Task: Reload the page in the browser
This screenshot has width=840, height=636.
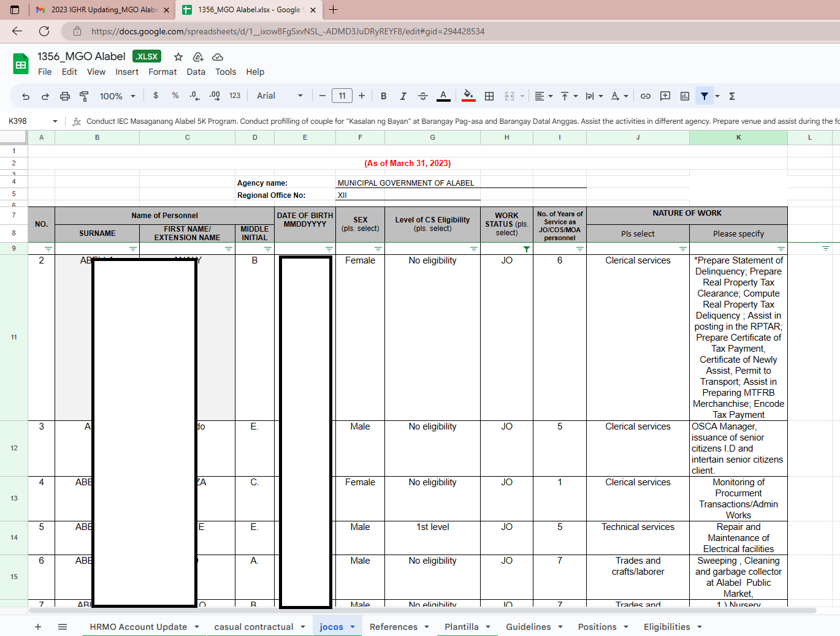Action: point(44,31)
